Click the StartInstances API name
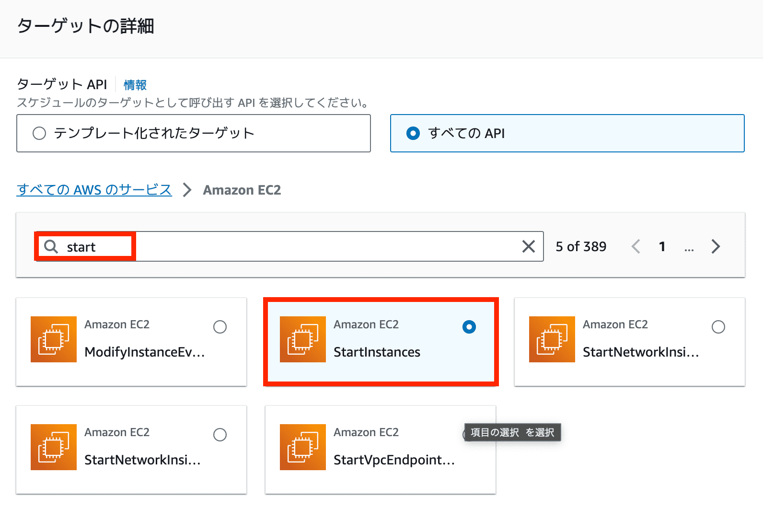This screenshot has width=763, height=532. pos(377,352)
